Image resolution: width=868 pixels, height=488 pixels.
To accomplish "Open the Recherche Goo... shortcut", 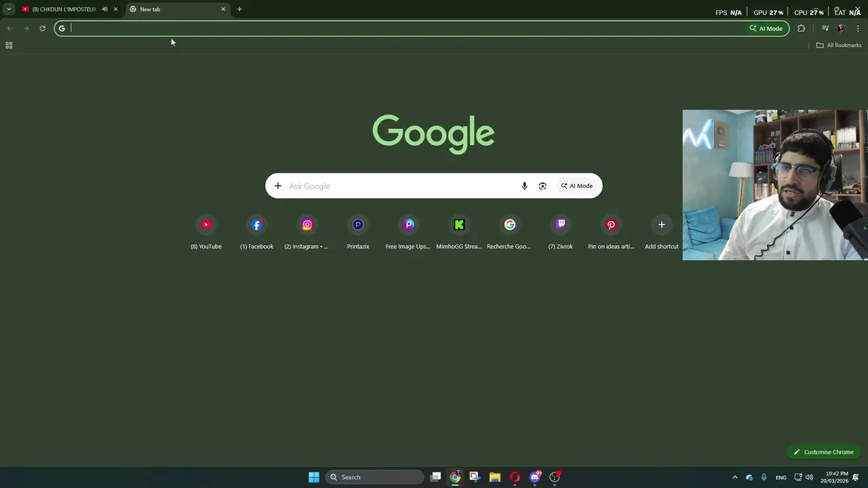I will 509,232.
